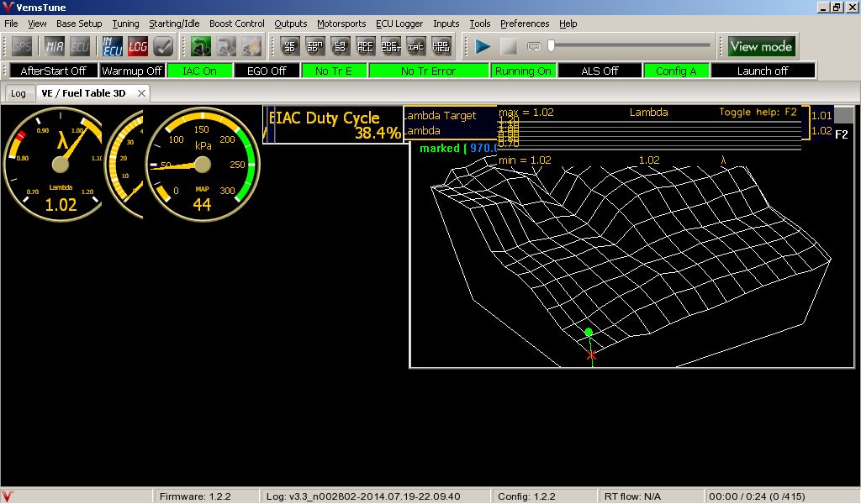
Task: Click the View mode button
Action: point(761,46)
